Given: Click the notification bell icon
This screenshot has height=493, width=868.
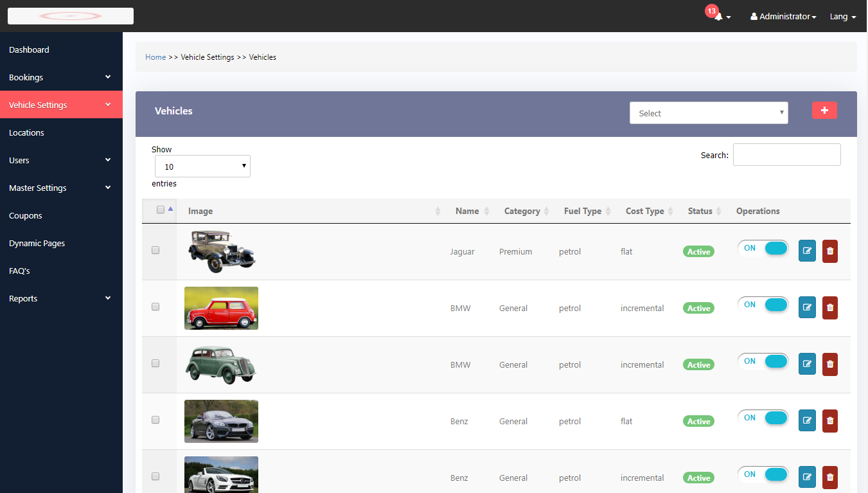Looking at the screenshot, I should (718, 17).
